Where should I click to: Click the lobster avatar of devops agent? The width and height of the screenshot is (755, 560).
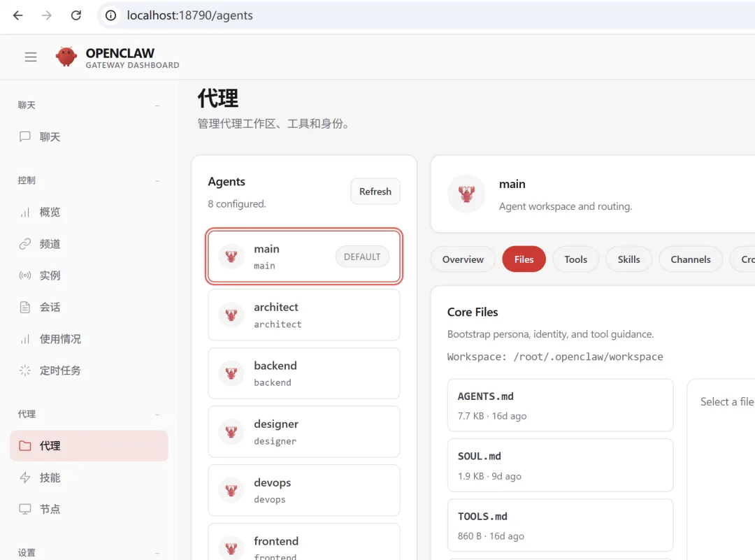pos(231,490)
